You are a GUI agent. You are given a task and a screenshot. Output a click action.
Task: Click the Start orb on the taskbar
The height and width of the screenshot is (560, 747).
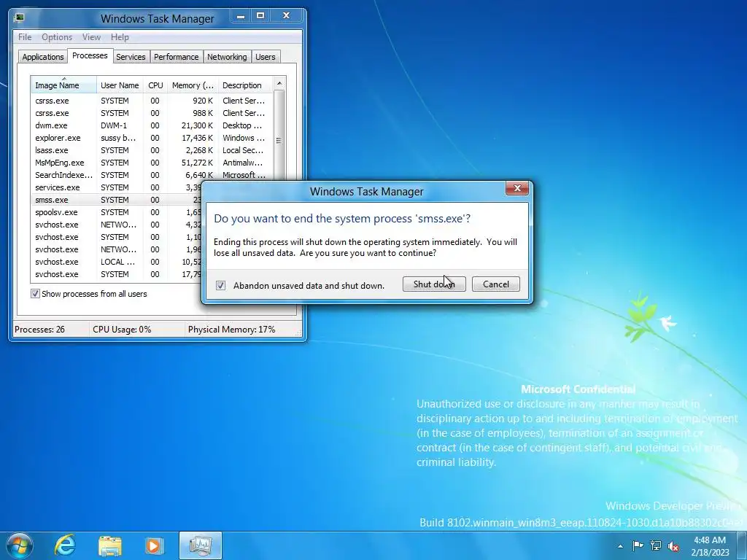click(x=20, y=545)
